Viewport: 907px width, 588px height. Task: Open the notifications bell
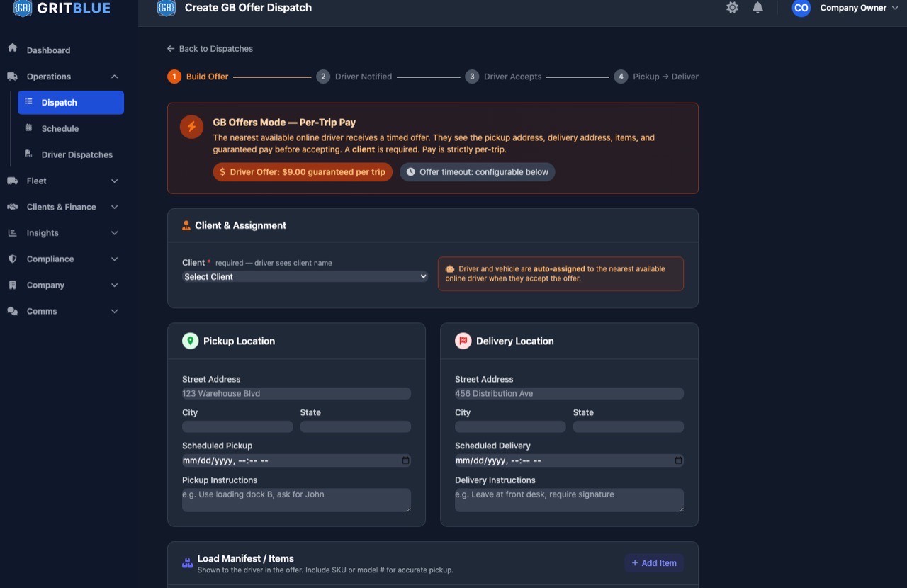point(757,8)
